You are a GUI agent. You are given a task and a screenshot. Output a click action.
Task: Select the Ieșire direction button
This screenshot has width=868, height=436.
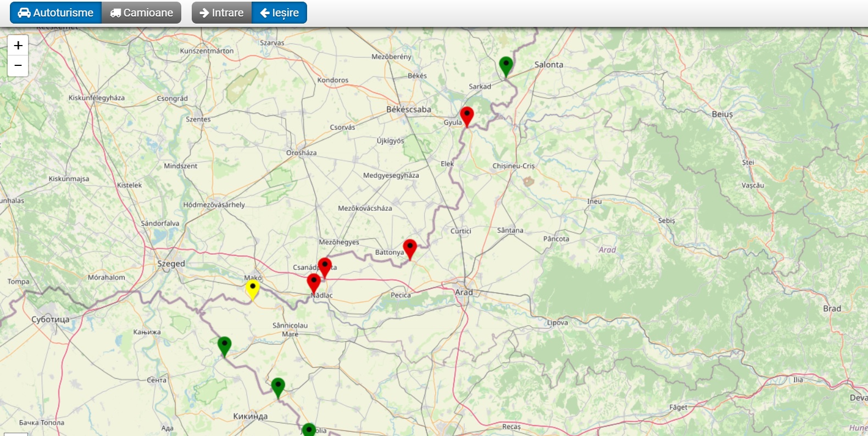(279, 13)
